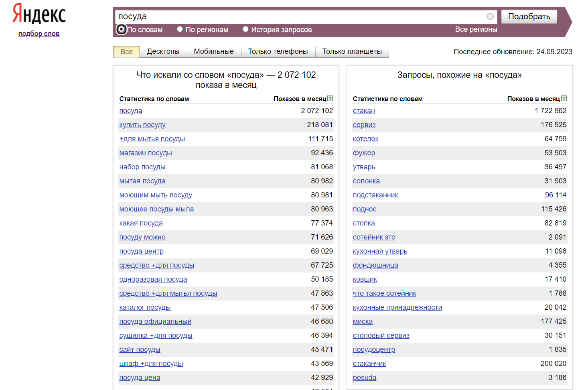Open the 'кухонная утварь' link
This screenshot has height=390, width=588.
point(380,251)
